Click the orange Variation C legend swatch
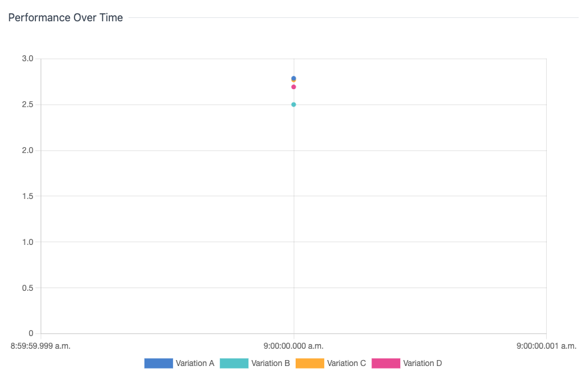588x378 pixels. [310, 363]
